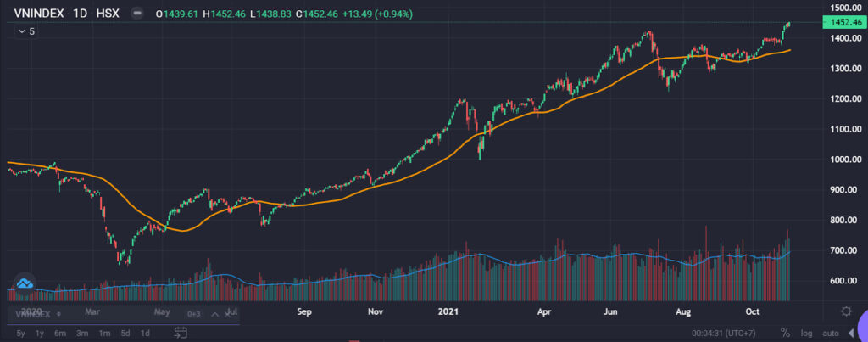Click the left-arrow collapse panel icon
The height and width of the screenshot is (342, 868).
851,334
